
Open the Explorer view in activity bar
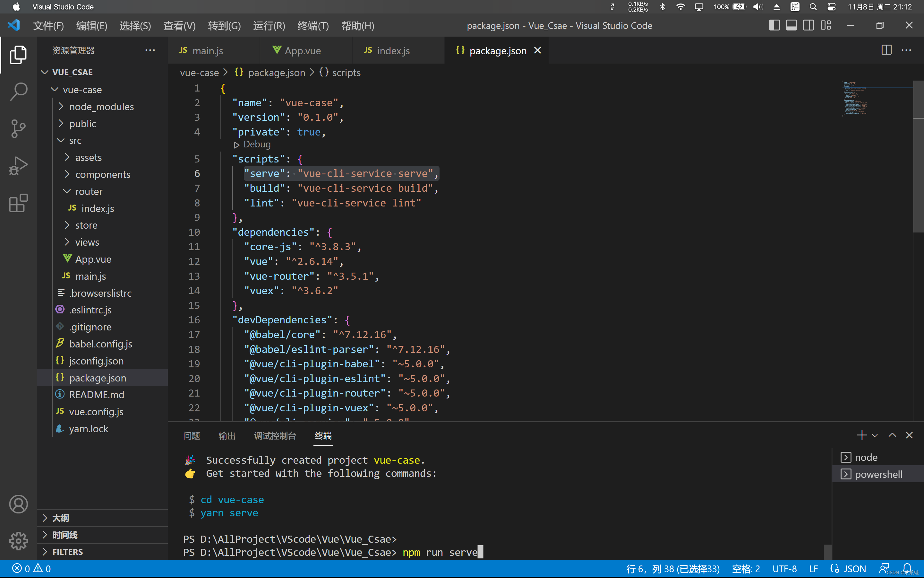coord(18,55)
